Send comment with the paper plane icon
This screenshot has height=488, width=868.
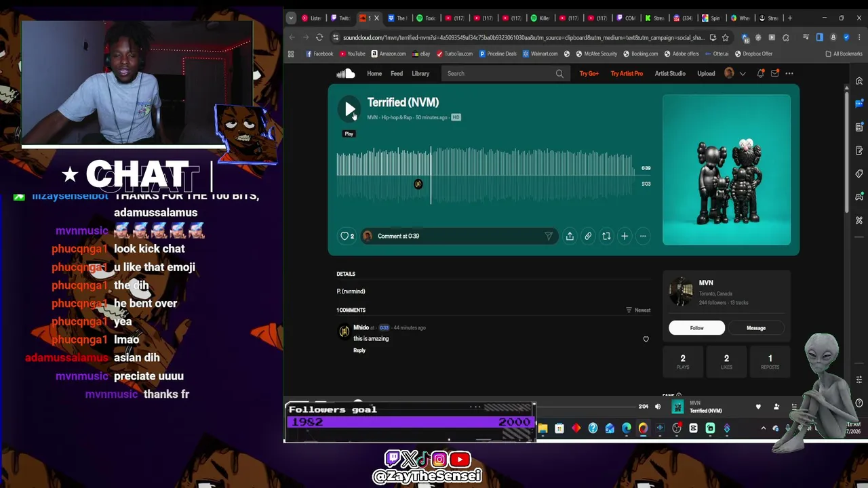(x=549, y=236)
